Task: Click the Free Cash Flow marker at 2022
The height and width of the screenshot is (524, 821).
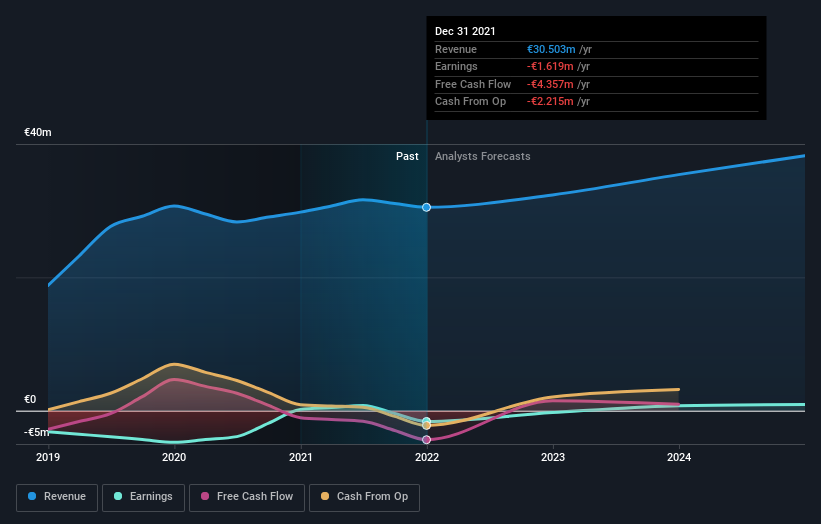Action: click(427, 440)
